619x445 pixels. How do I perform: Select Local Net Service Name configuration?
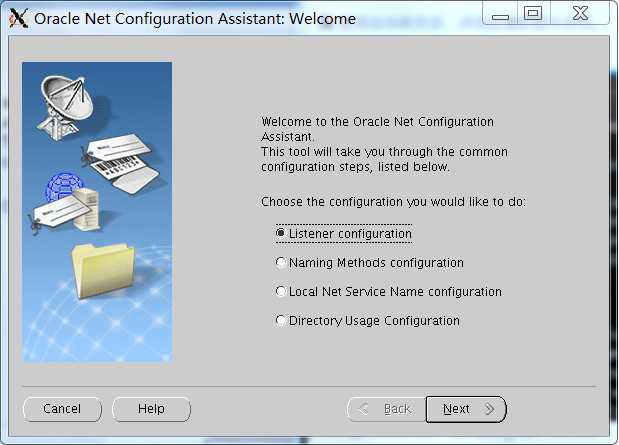point(388,291)
